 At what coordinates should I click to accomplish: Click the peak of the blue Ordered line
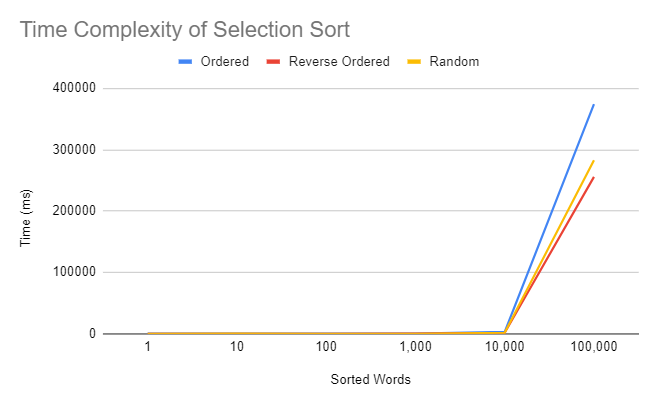click(593, 105)
